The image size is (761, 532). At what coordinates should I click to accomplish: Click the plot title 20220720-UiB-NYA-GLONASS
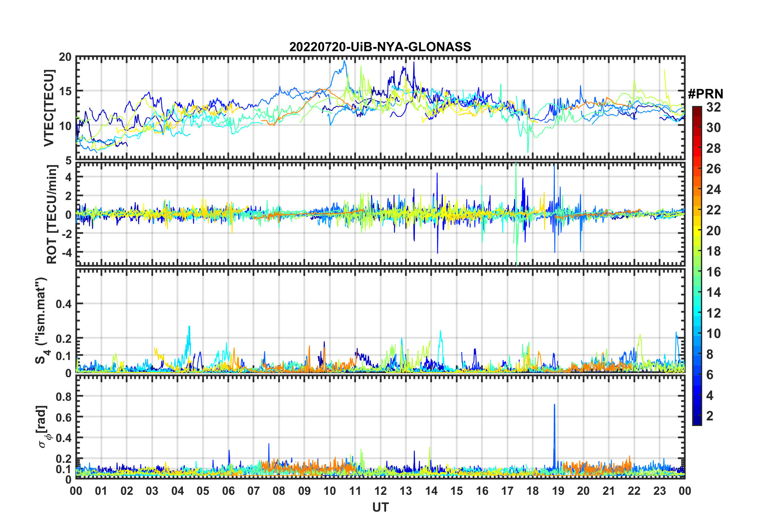[380, 47]
